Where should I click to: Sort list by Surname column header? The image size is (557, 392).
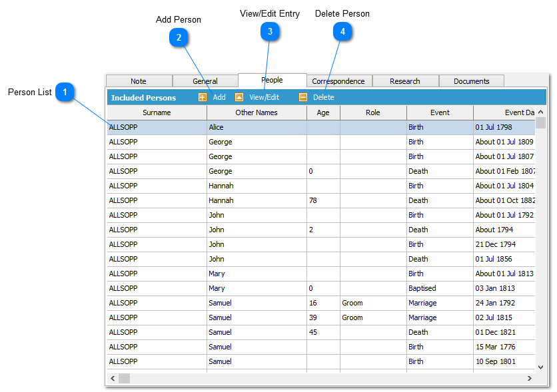coord(157,112)
